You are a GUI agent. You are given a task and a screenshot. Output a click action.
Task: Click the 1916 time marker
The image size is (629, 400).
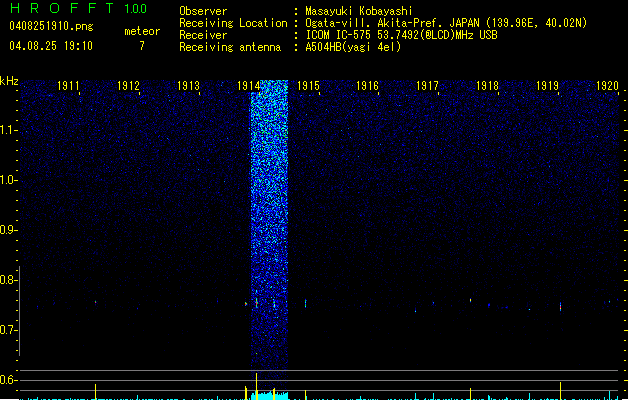coord(367,86)
